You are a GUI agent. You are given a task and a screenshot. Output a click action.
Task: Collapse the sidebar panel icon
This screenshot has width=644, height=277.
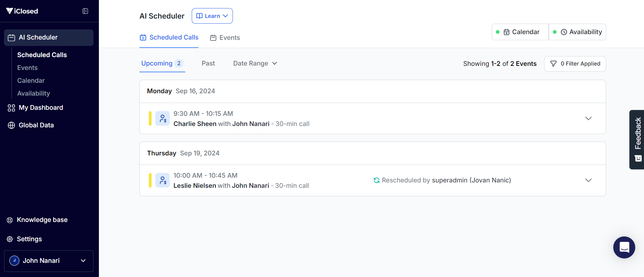[85, 11]
